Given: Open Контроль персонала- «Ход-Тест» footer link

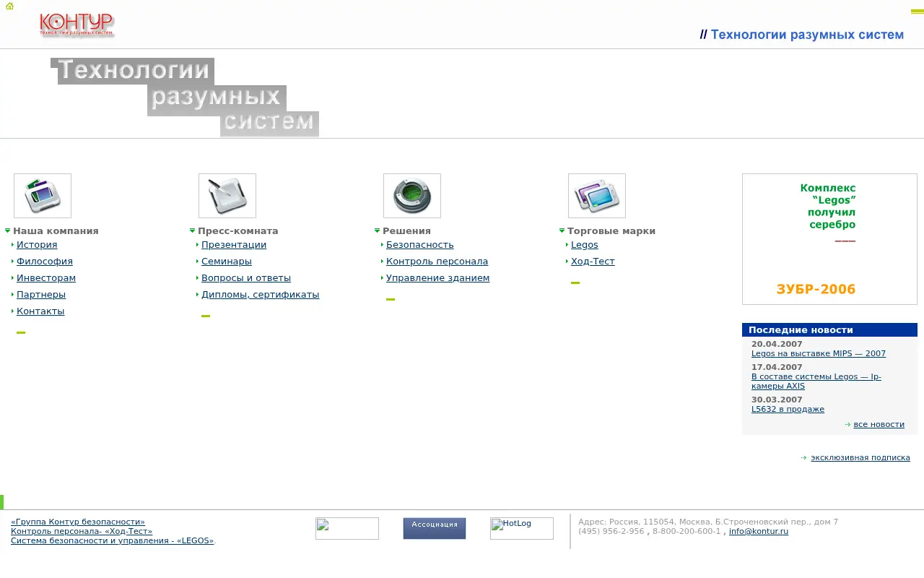Looking at the screenshot, I should (x=82, y=531).
